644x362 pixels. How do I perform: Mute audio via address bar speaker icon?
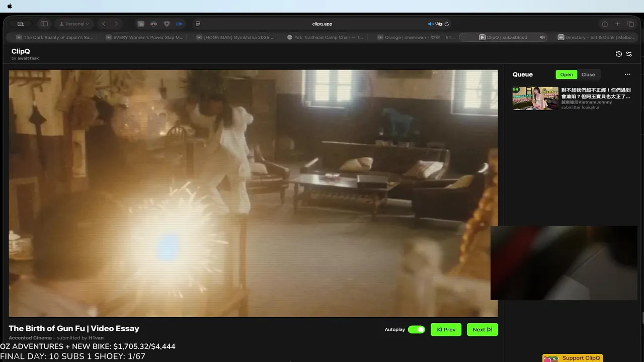(431, 24)
